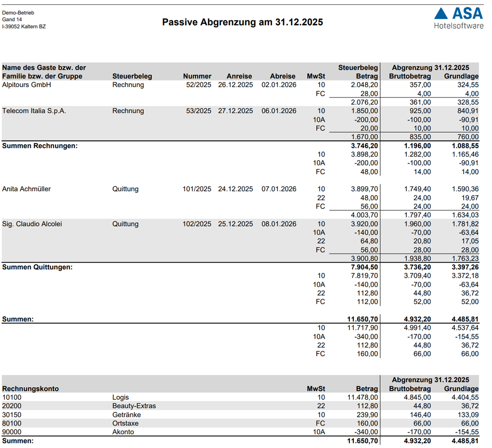This screenshot has width=492, height=448.
Task: Click the Demo-Betrieb company name
Action: coord(18,13)
